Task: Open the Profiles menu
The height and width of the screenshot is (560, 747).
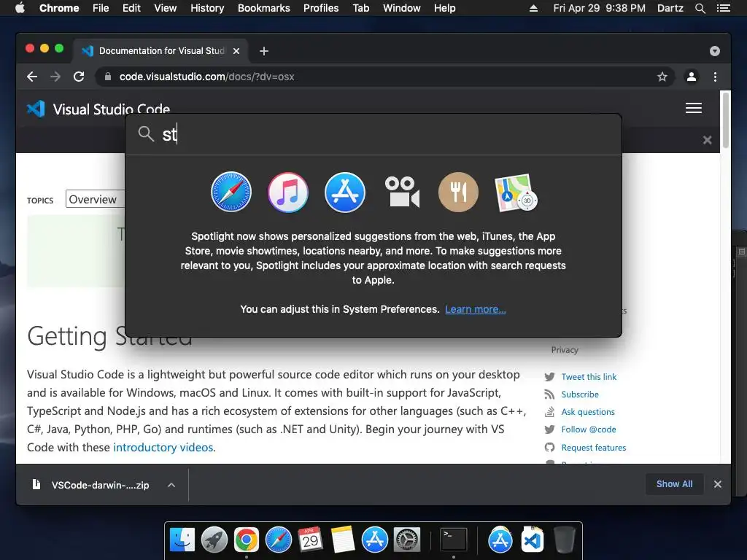Action: point(321,8)
